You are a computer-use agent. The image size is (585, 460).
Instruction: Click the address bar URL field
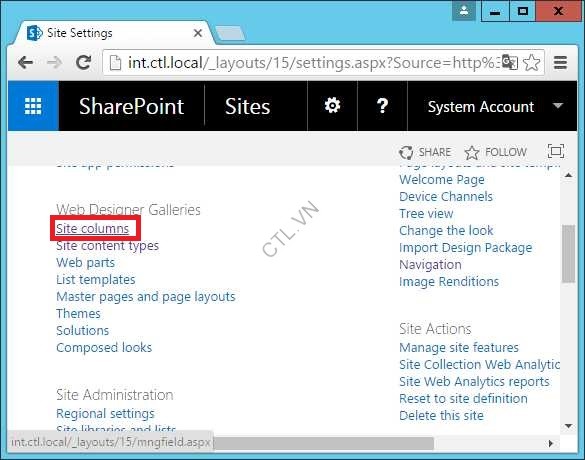[x=312, y=63]
